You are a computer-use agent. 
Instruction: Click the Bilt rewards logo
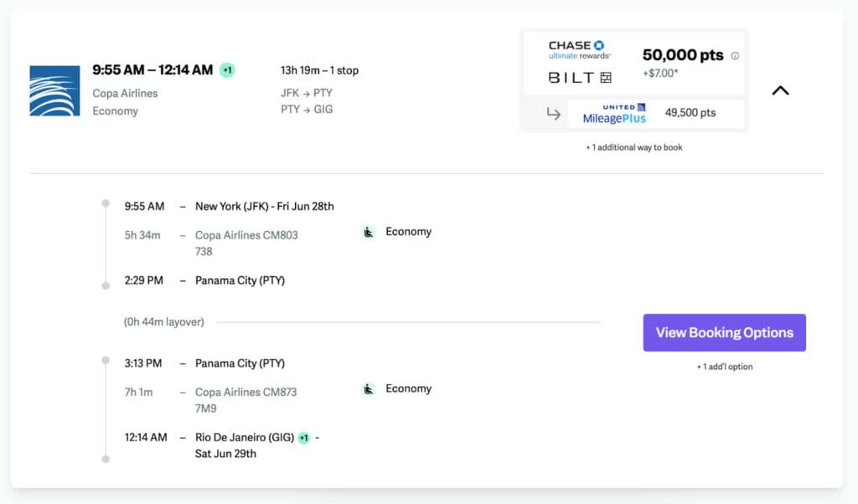pyautogui.click(x=580, y=78)
